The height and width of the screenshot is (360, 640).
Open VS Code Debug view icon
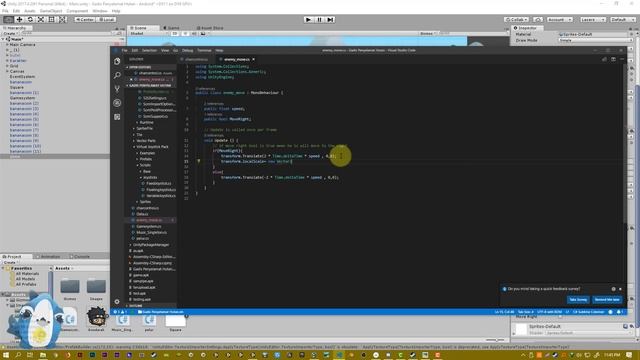(x=117, y=103)
